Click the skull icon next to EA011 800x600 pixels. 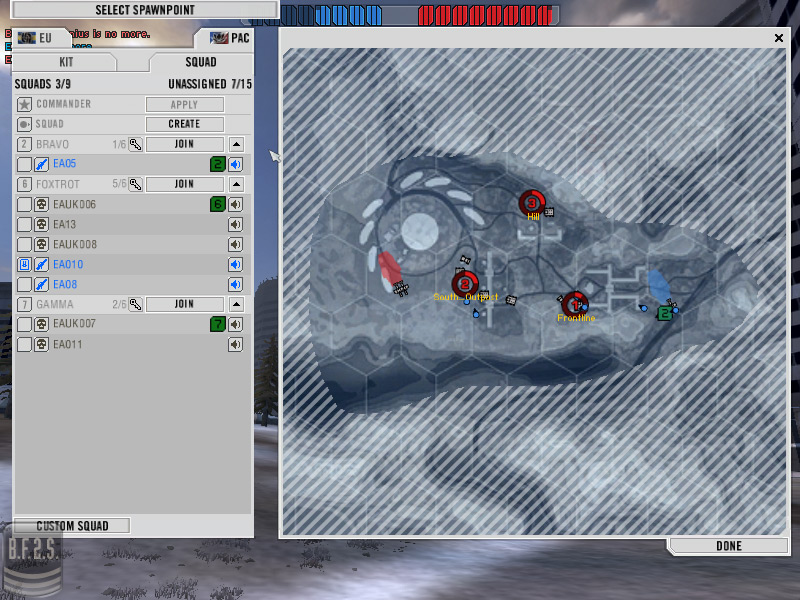pos(41,344)
